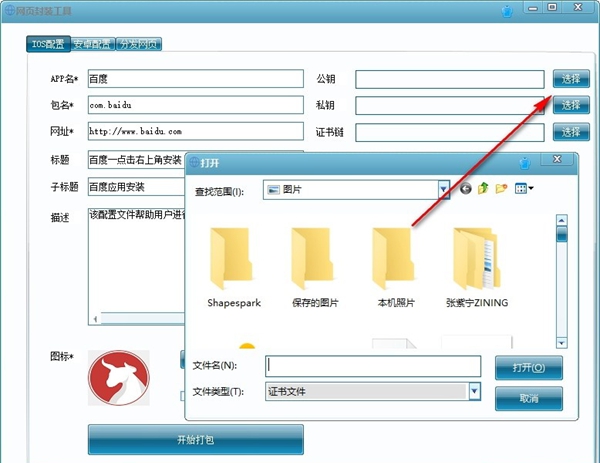Switch to the IOS配置 tab
The width and height of the screenshot is (600, 463).
pos(48,44)
